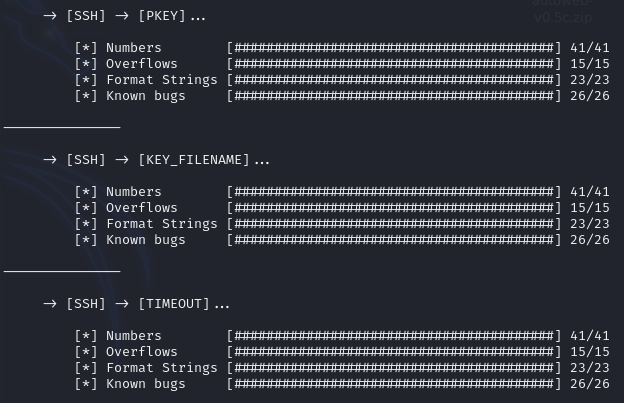
Task: Click the [*] marker beside KEY_FILENAME Format Strings
Action: (86, 224)
